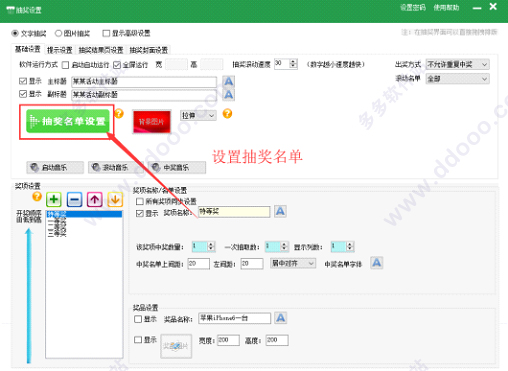Open the 拉伸 background mode dropdown
508x371 pixels.
point(198,116)
